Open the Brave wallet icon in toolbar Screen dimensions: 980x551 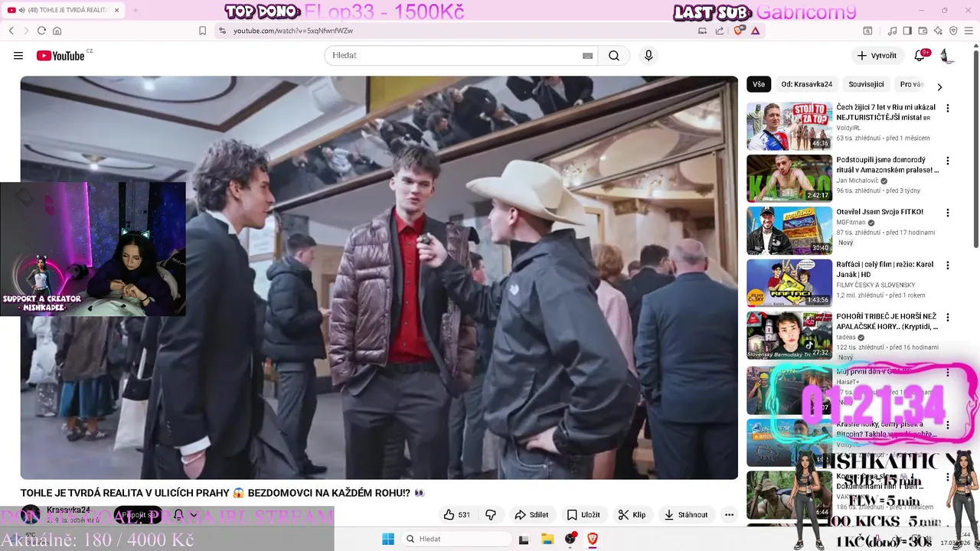pos(923,31)
